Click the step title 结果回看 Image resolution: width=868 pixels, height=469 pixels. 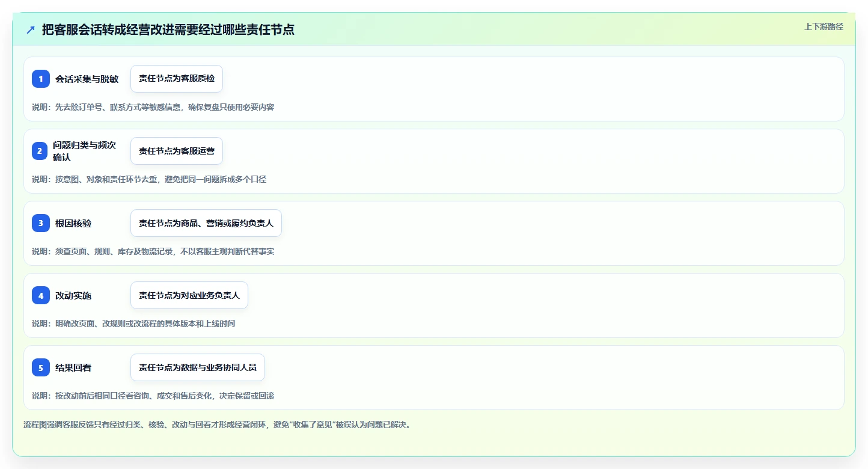click(x=73, y=367)
